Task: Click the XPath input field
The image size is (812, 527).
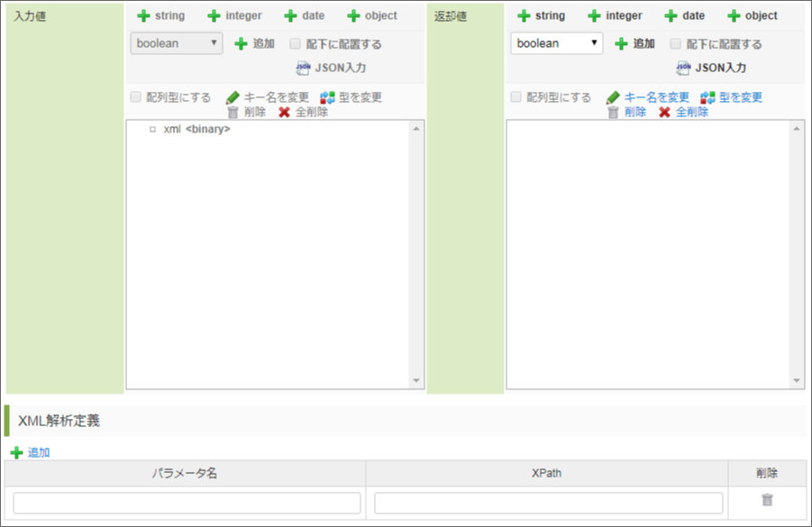Action: [x=548, y=502]
